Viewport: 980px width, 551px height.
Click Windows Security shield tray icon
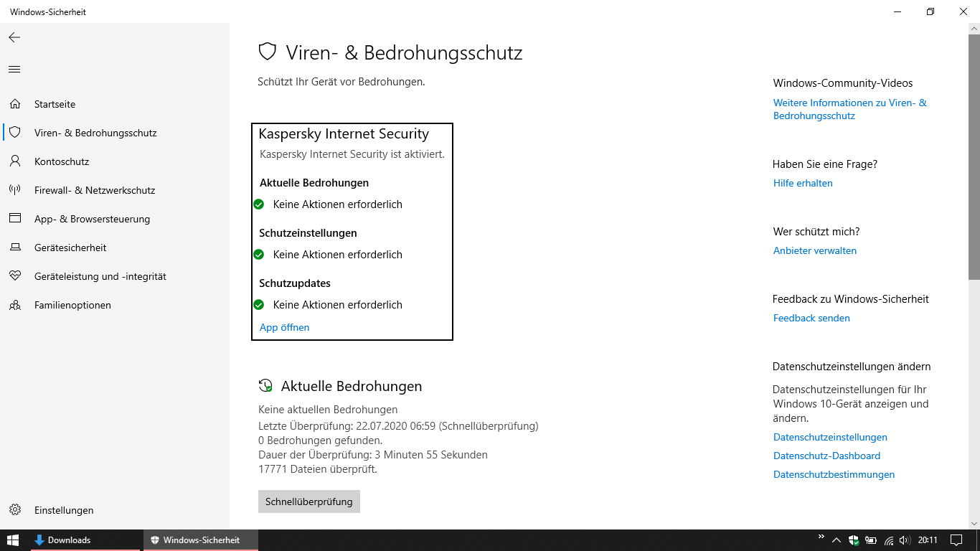[854, 540]
